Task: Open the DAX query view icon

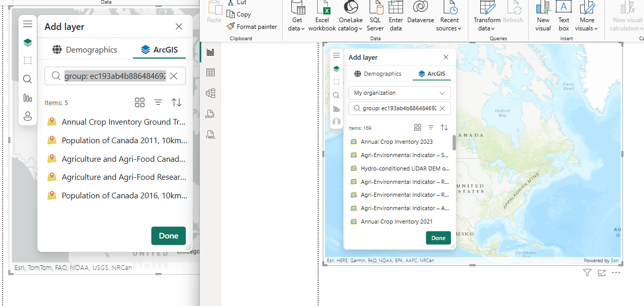Action: click(210, 114)
